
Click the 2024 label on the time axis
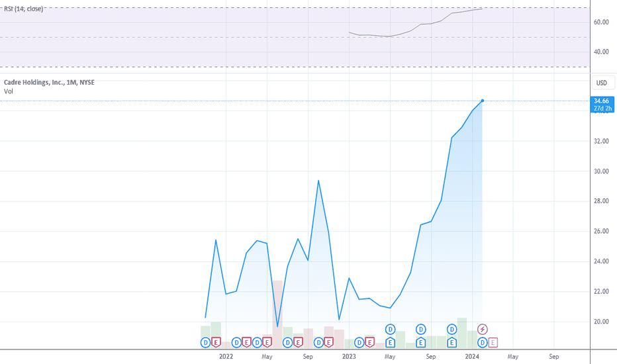(472, 357)
